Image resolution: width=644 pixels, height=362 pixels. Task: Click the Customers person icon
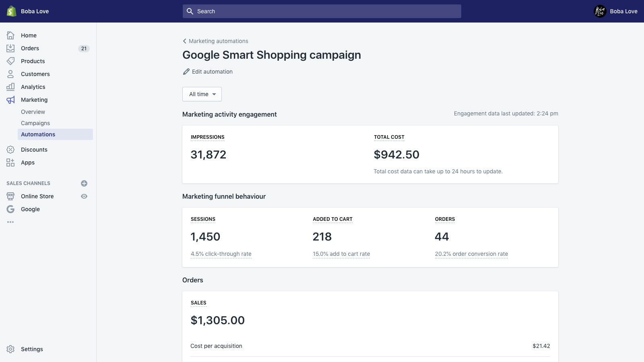pos(10,74)
